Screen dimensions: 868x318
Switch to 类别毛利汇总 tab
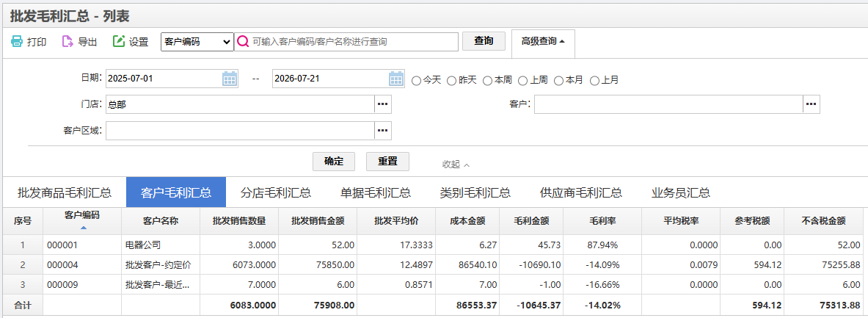[475, 193]
